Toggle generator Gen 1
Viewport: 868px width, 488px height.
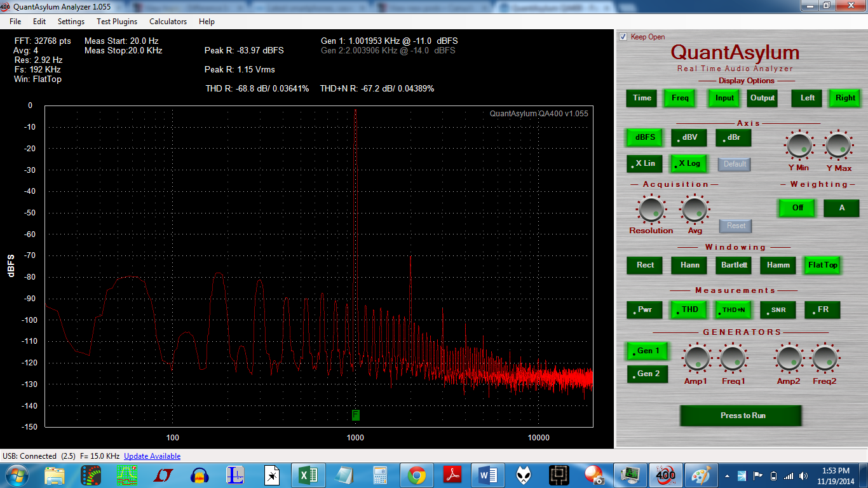coord(648,351)
